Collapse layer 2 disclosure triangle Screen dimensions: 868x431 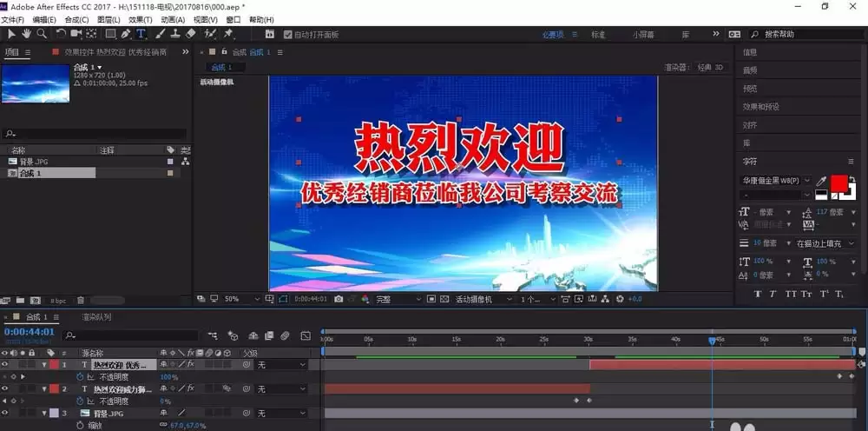click(44, 389)
